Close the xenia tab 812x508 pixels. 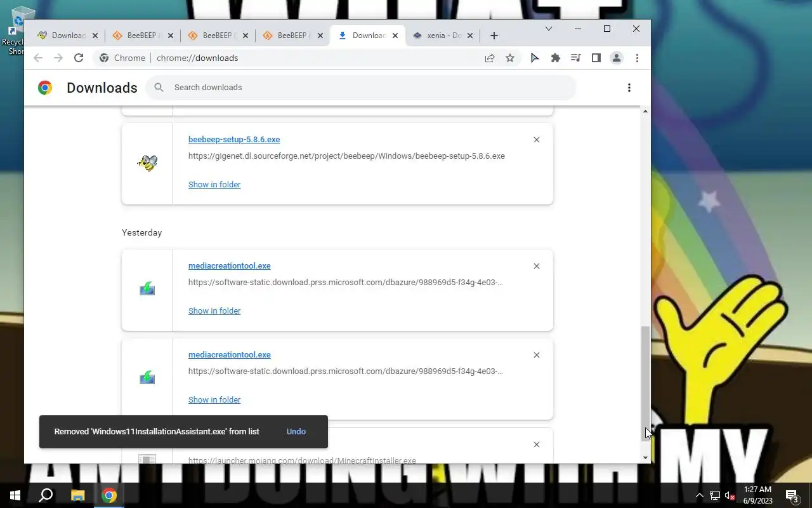click(470, 36)
